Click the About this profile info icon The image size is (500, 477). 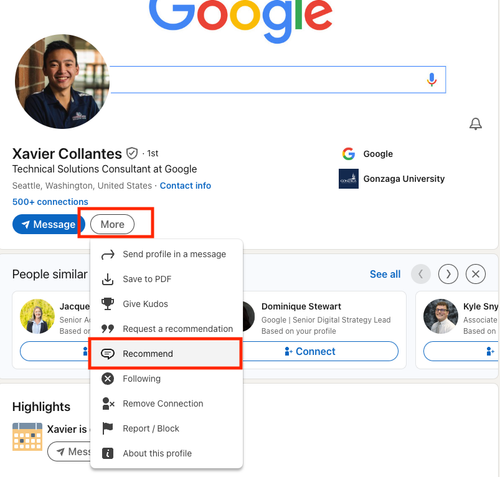click(108, 453)
